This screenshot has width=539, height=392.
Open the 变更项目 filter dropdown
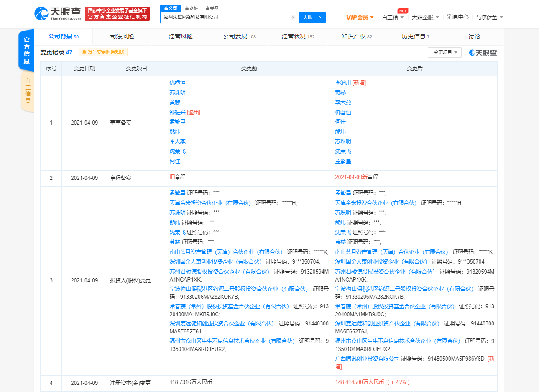[x=444, y=52]
